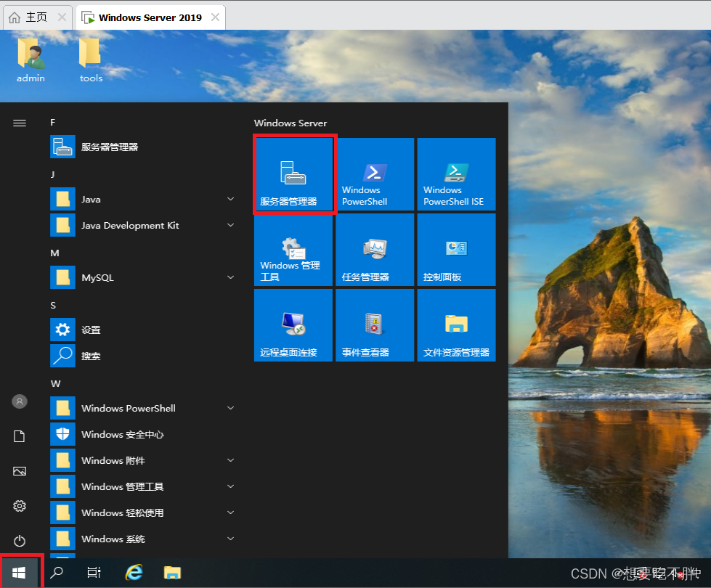Open Windows 安全中心 in the app list
Viewport: 711px width, 588px height.
pos(143,434)
